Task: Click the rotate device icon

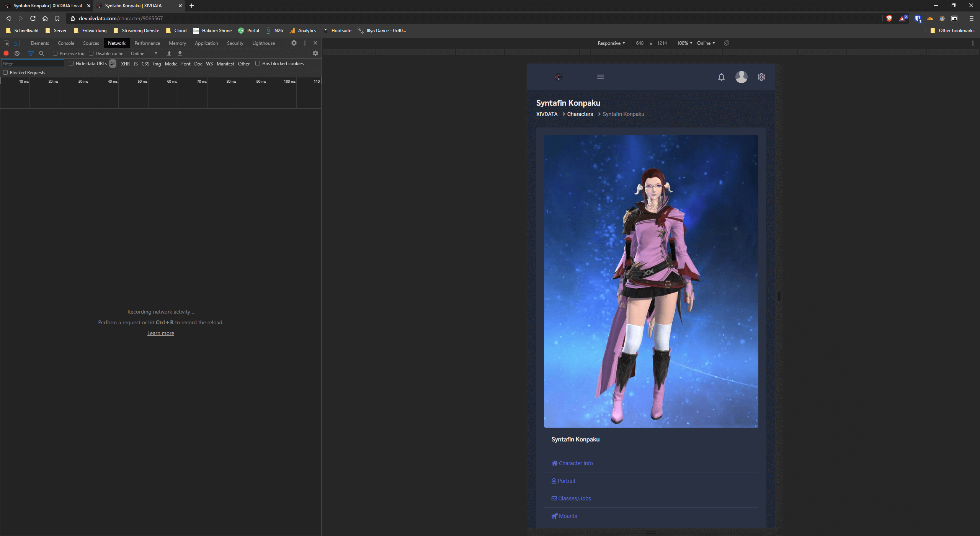Action: (727, 43)
